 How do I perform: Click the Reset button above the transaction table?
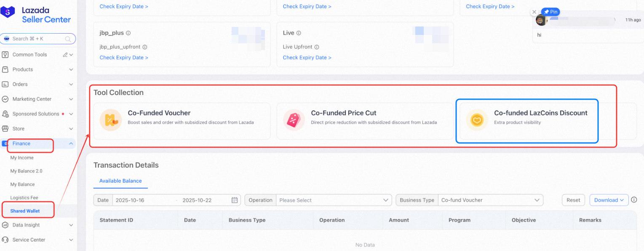pyautogui.click(x=573, y=200)
